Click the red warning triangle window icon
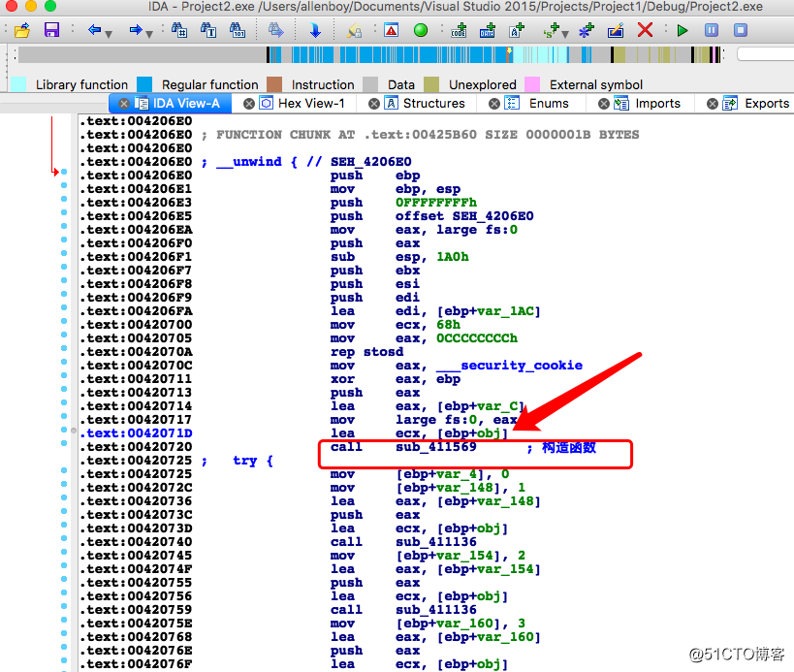Screen dimensions: 794x672 pyautogui.click(x=392, y=30)
